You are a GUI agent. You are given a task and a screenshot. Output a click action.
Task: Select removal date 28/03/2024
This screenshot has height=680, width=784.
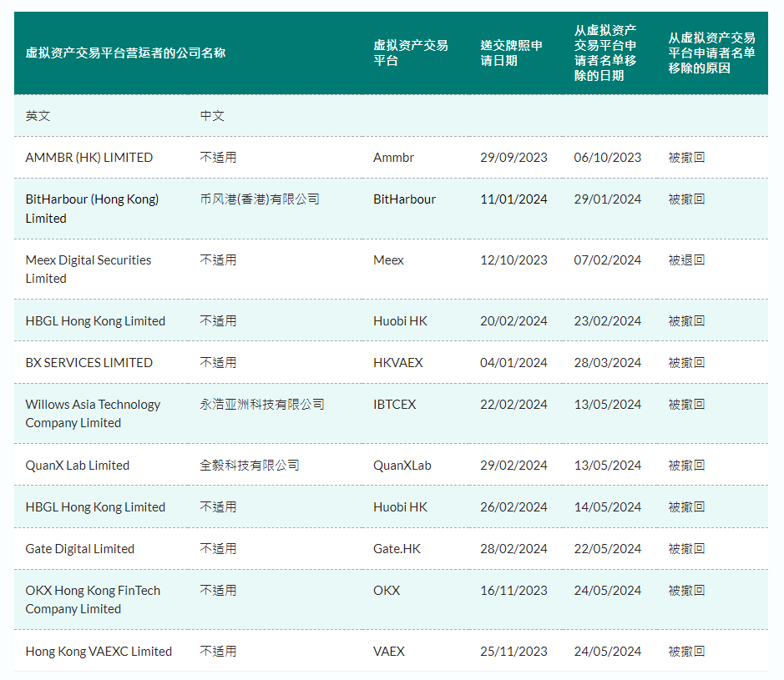pyautogui.click(x=608, y=363)
